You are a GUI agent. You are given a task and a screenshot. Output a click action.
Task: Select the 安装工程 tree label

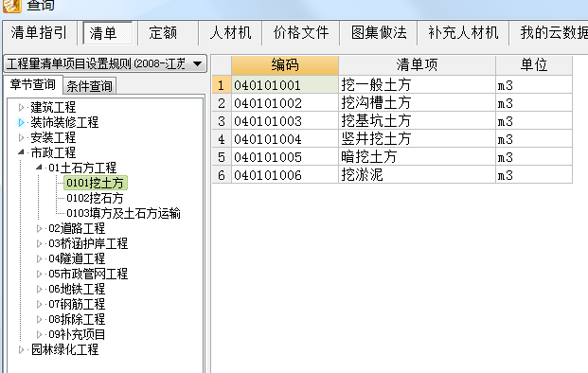click(x=53, y=138)
